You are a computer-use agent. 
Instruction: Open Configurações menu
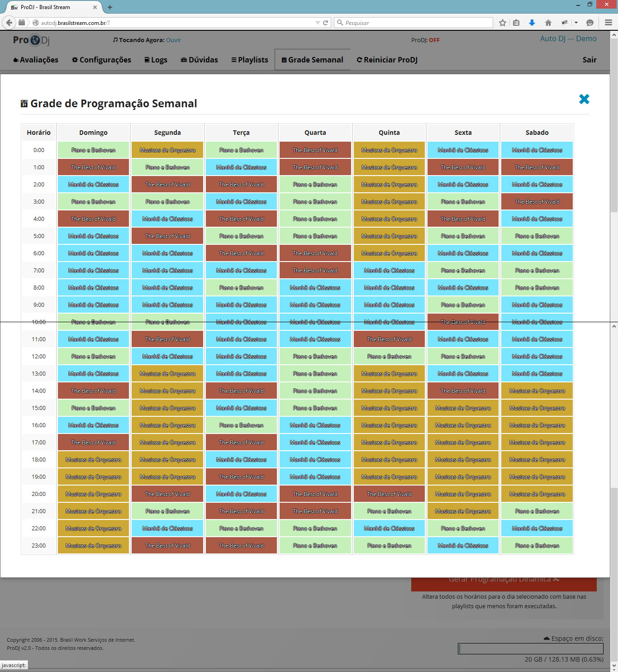(101, 60)
